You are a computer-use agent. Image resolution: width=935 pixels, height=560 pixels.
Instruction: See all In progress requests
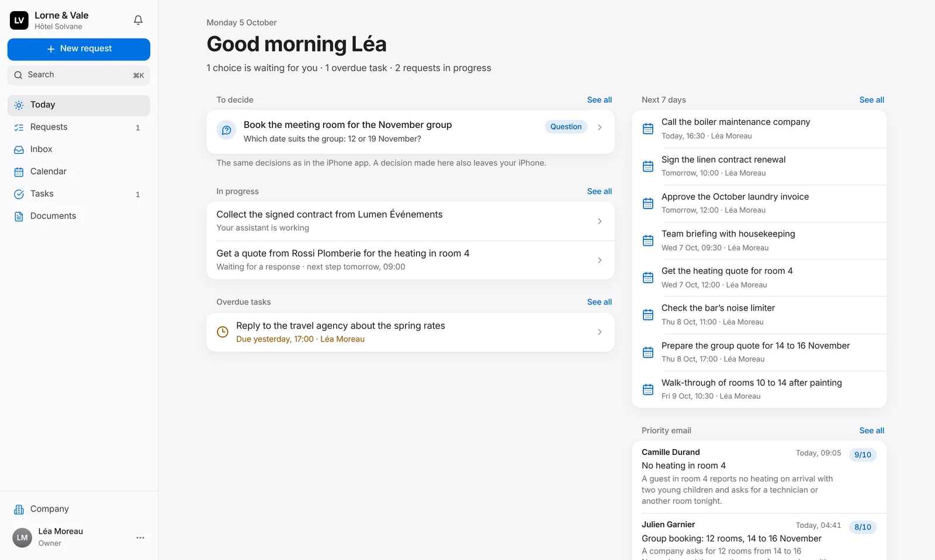tap(600, 192)
